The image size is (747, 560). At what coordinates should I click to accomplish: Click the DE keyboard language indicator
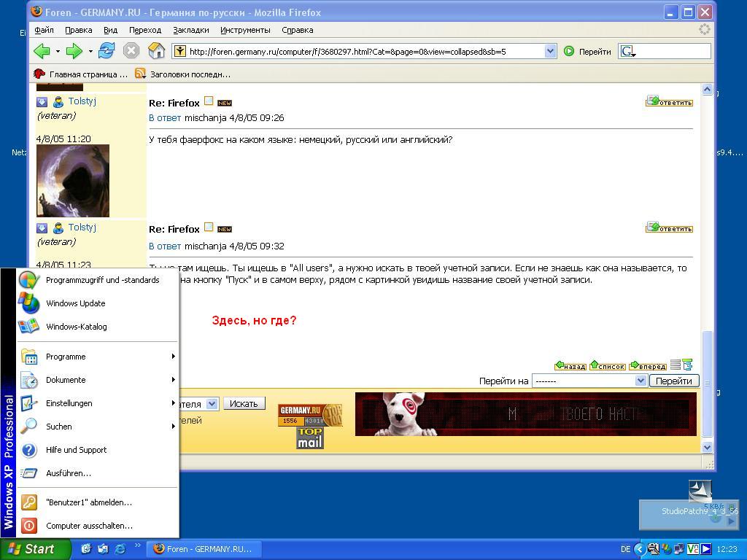point(625,549)
